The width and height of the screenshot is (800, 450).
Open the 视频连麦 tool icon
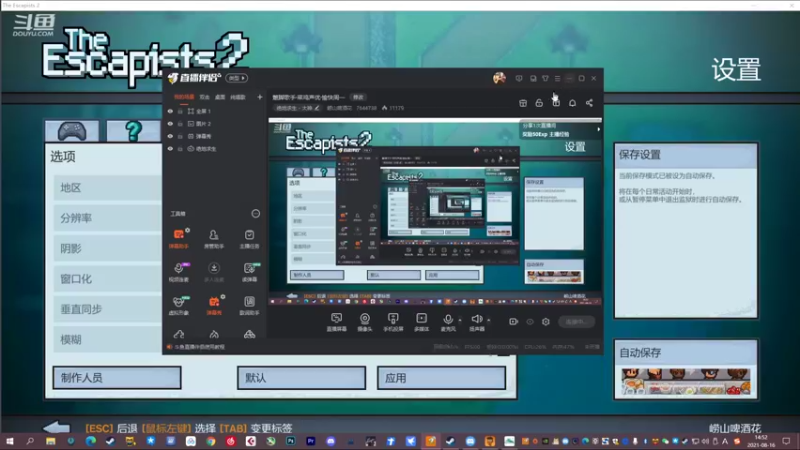point(179,272)
